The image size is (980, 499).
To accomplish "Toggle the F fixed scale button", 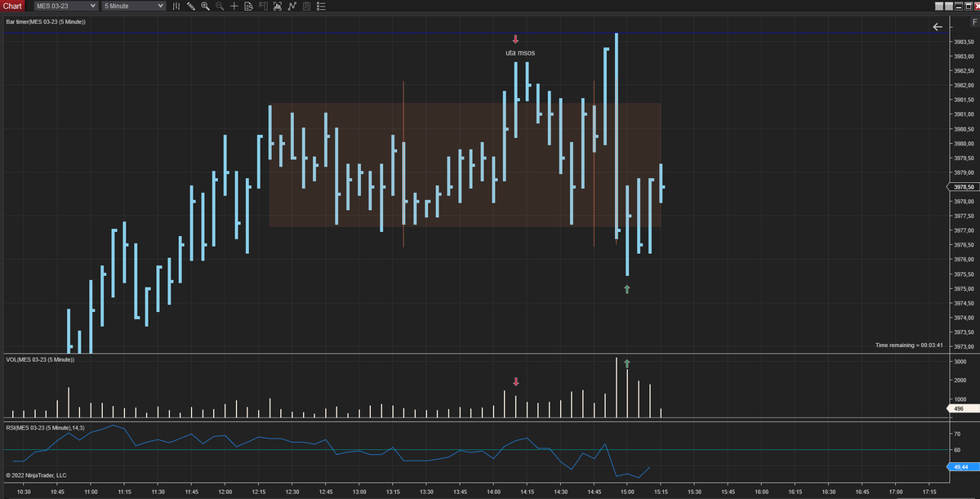I will click(974, 24).
